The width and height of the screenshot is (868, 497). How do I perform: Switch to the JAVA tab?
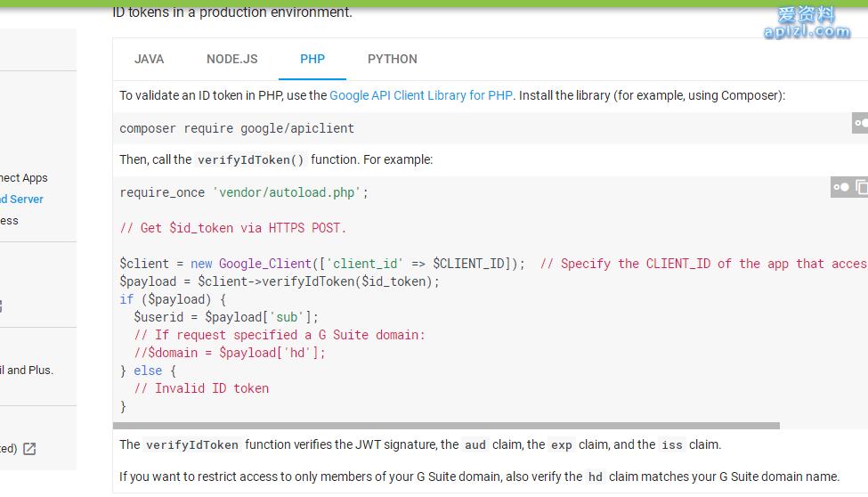(150, 59)
